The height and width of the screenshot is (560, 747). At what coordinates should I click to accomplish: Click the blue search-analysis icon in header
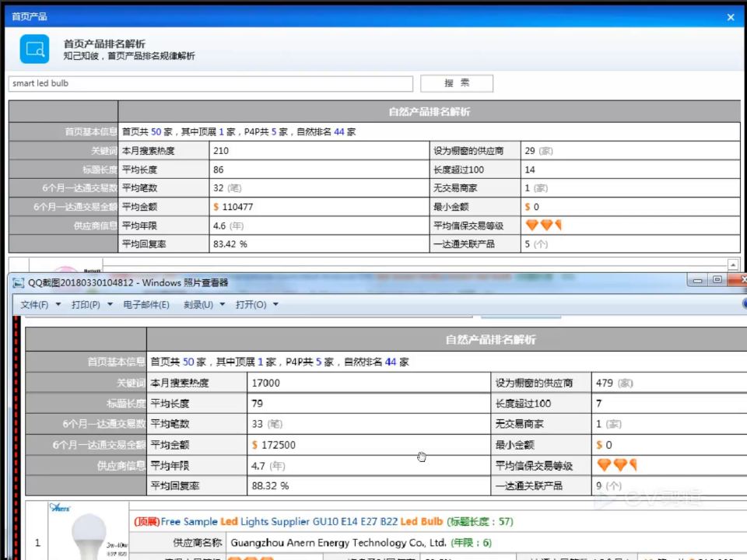[34, 49]
